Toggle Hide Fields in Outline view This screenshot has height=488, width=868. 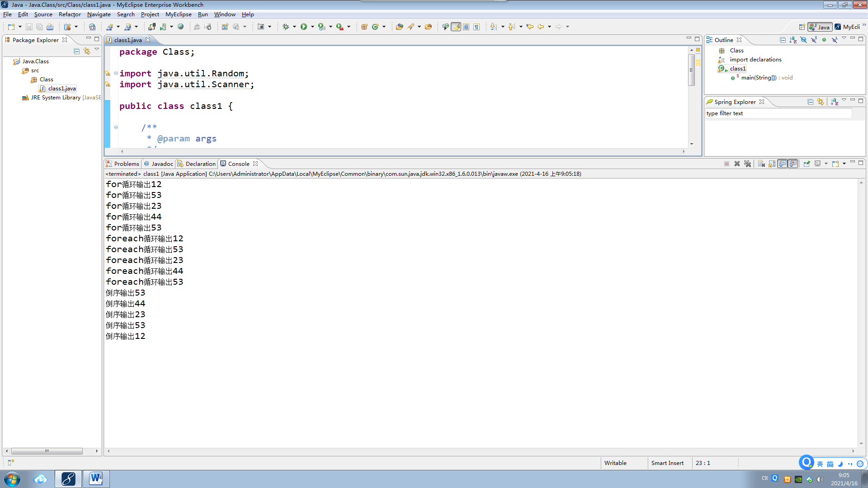(803, 40)
